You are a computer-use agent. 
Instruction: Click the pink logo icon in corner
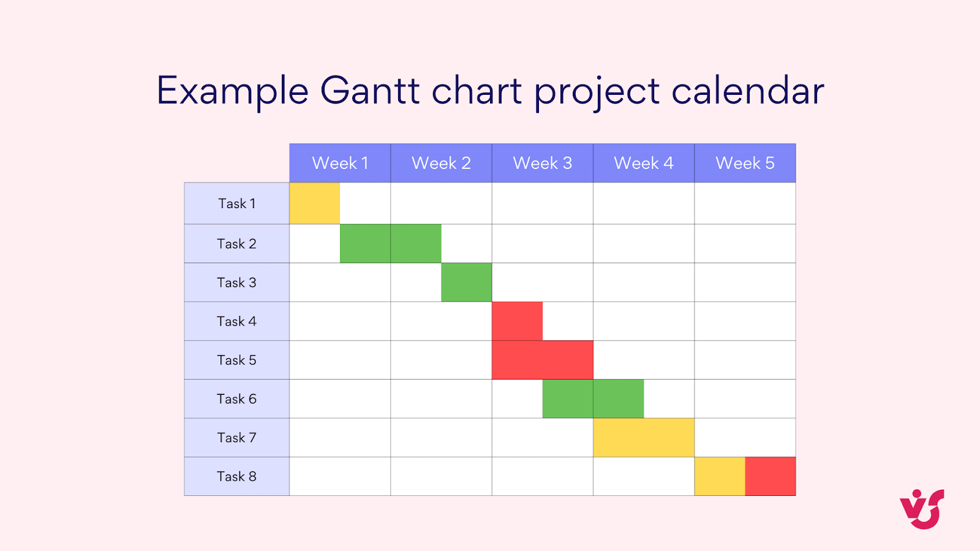coord(922,509)
